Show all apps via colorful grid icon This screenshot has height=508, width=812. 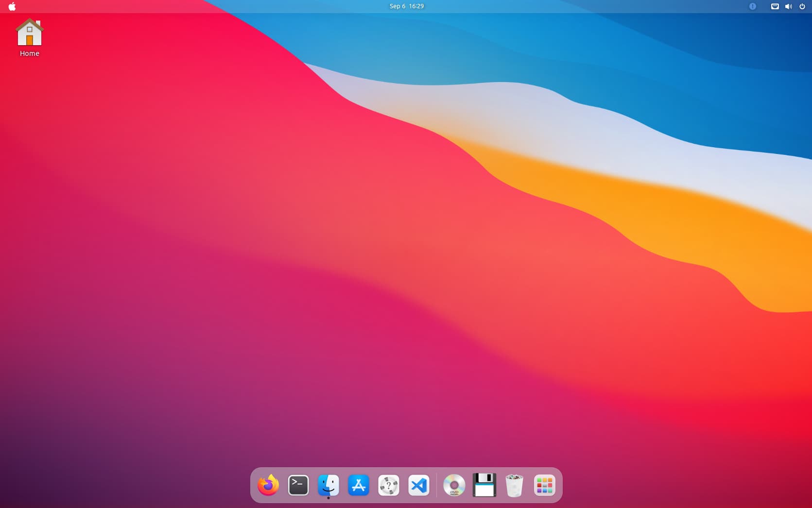[x=544, y=485]
